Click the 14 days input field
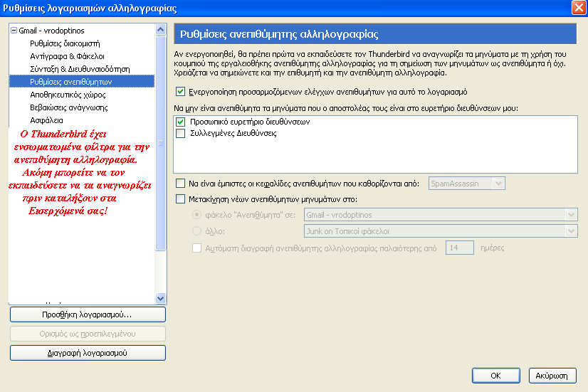This screenshot has height=392, width=588. point(459,248)
